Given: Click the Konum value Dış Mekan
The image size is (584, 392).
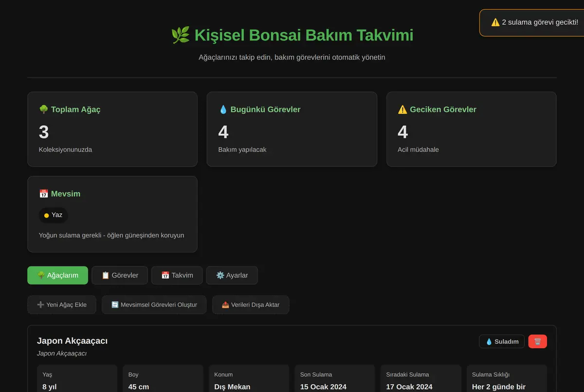Looking at the screenshot, I should pos(232,387).
